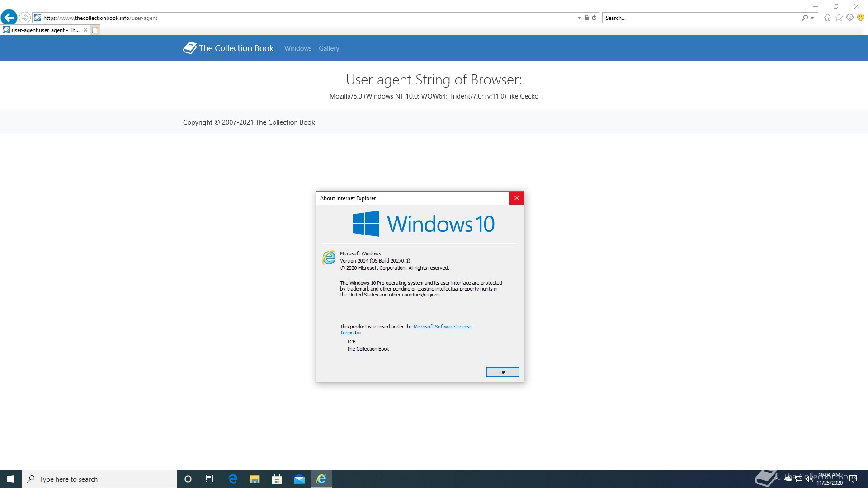
Task: Click the user agent string text
Action: click(434, 96)
